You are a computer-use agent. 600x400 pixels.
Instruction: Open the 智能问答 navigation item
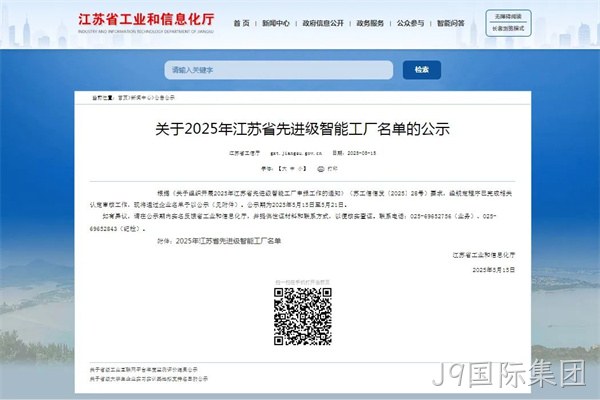[451, 23]
